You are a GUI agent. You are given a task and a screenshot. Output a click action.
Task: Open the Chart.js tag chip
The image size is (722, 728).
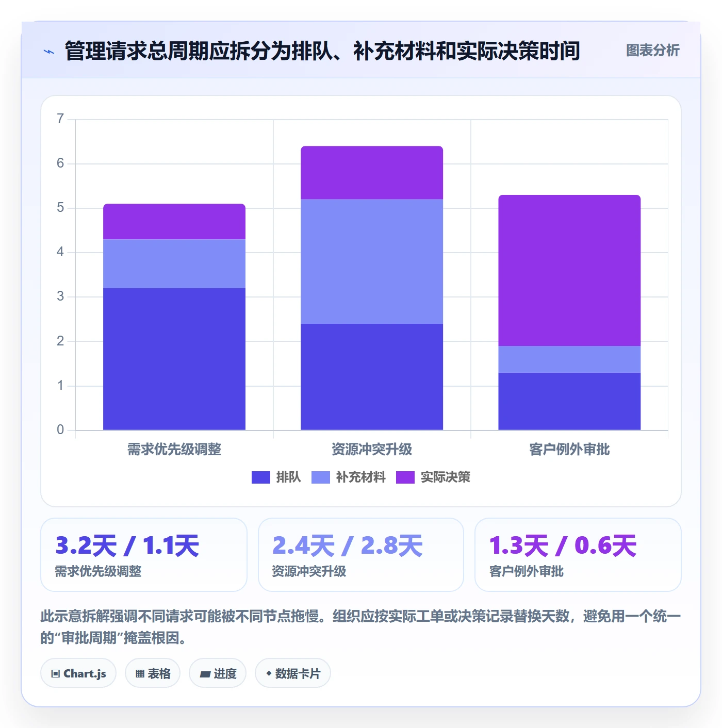tap(78, 673)
